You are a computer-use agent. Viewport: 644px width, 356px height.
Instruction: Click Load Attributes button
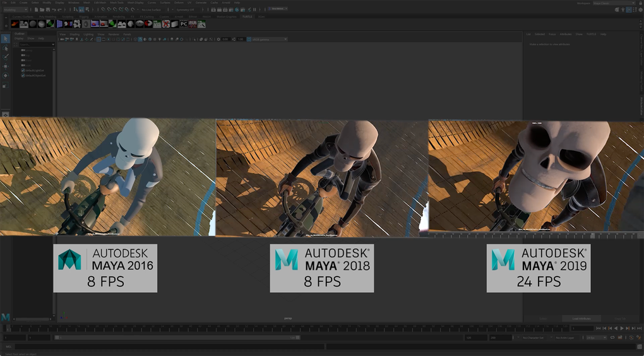581,318
